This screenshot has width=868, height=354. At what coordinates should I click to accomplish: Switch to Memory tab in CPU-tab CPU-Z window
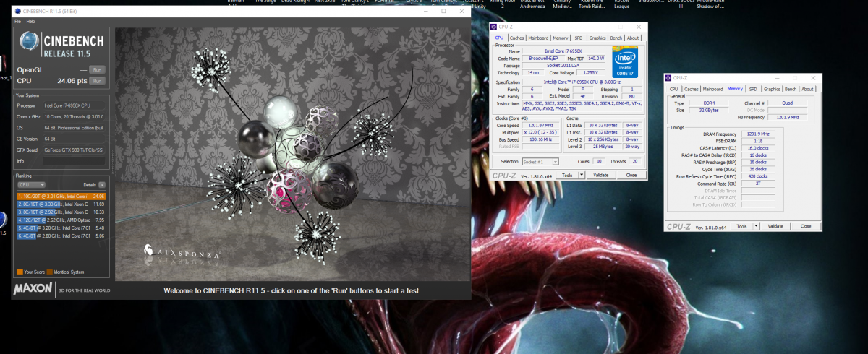[x=560, y=38]
